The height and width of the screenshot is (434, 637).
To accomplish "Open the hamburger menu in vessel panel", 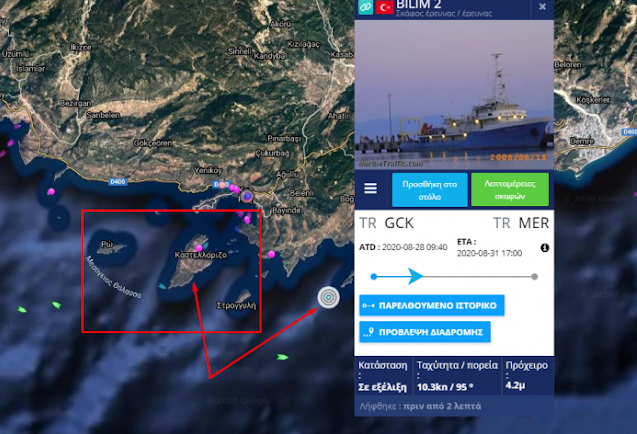I will [370, 189].
